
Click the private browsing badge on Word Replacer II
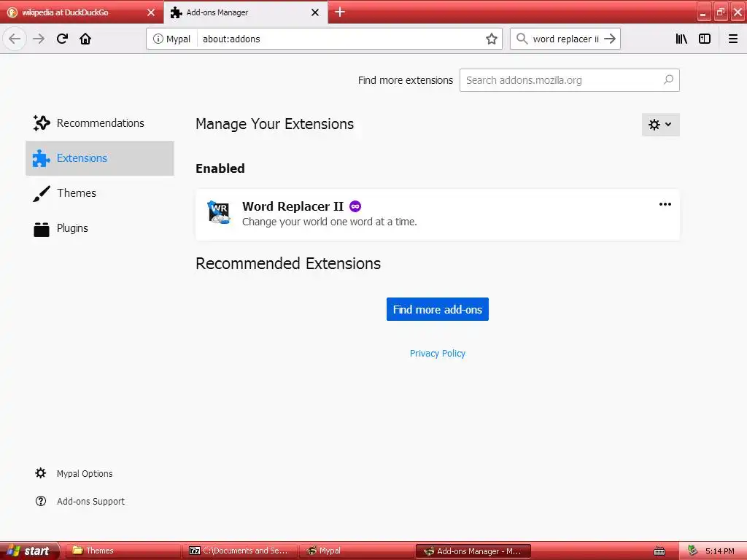point(355,206)
